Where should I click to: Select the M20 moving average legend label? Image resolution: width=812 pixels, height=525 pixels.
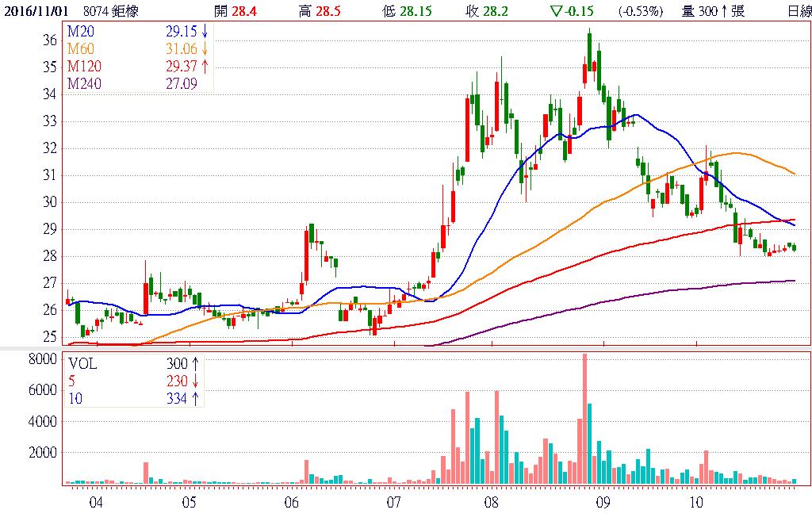point(79,33)
